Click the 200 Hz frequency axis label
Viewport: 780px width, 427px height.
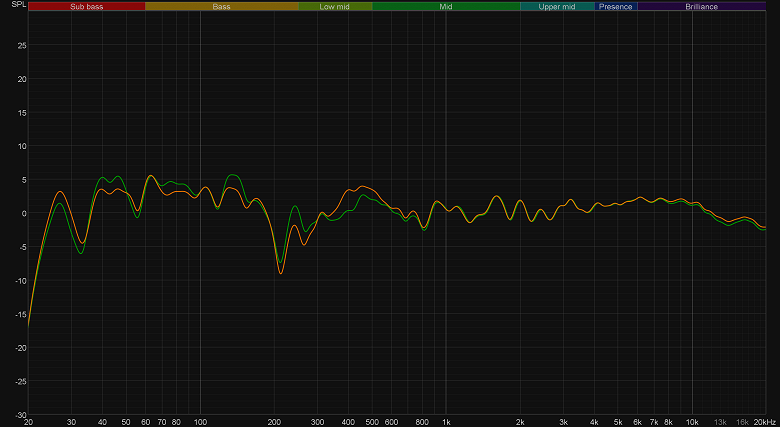tap(274, 422)
